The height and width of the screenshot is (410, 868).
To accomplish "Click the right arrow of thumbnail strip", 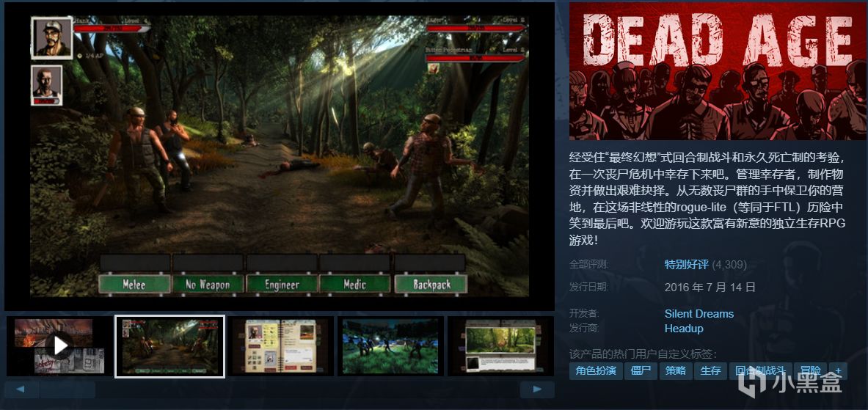I will point(537,389).
